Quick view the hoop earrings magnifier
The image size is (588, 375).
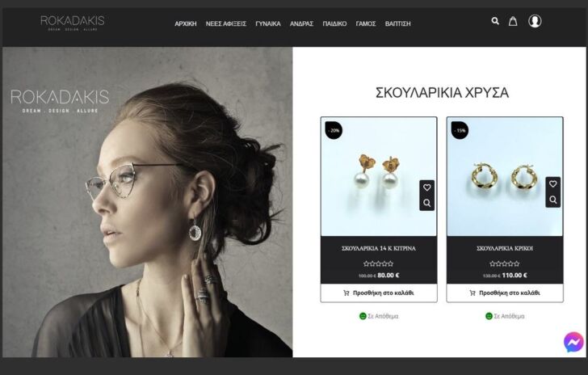552,200
